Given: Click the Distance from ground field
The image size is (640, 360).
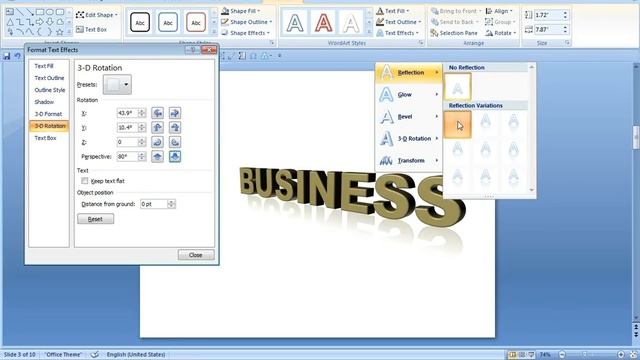Looking at the screenshot, I should click(154, 204).
